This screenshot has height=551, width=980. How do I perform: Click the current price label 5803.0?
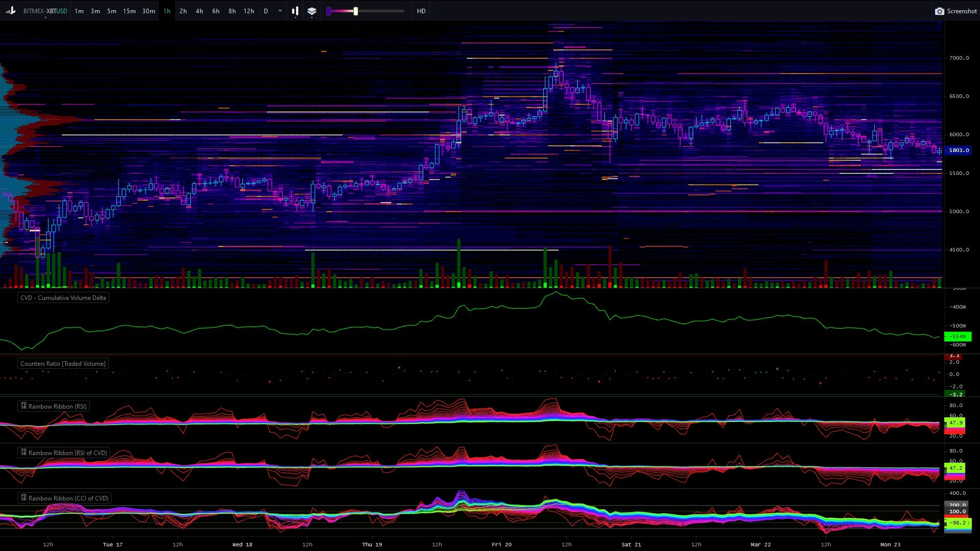959,150
